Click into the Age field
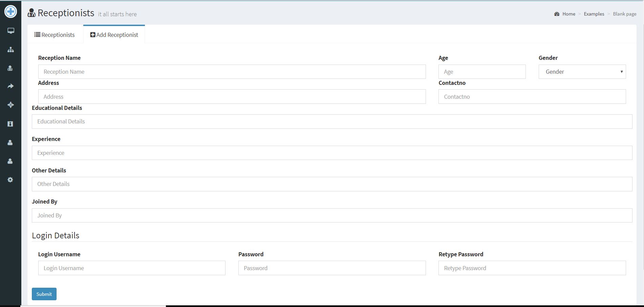This screenshot has height=307, width=644. point(482,72)
